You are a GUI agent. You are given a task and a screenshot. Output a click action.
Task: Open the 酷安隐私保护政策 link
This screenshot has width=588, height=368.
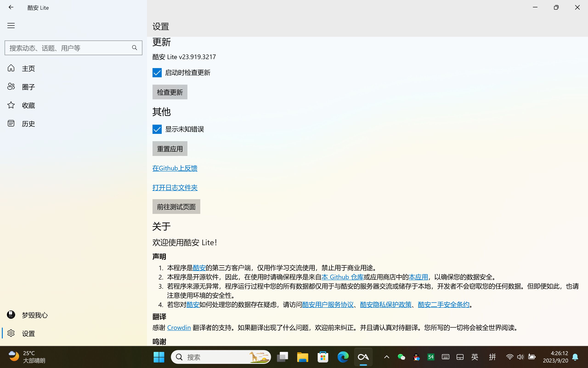[386, 305]
